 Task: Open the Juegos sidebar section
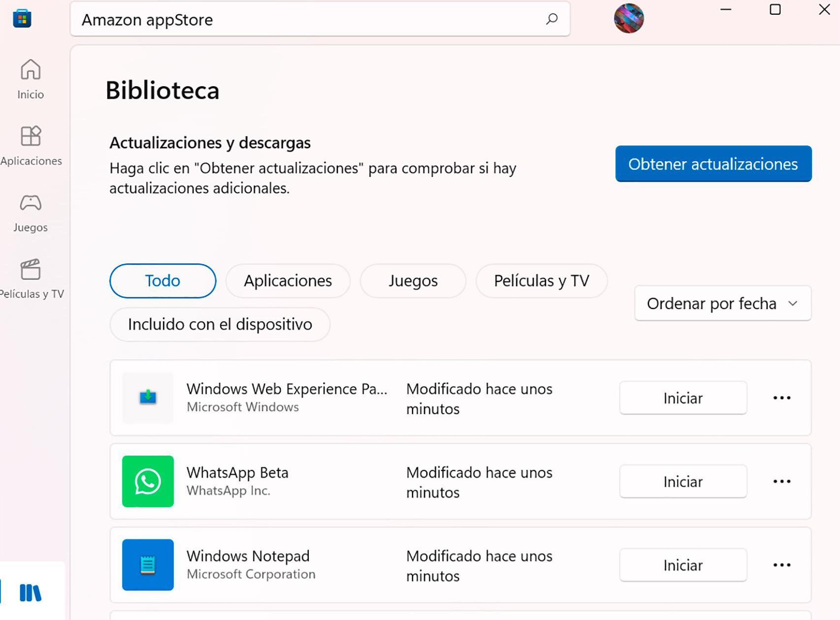click(x=31, y=213)
